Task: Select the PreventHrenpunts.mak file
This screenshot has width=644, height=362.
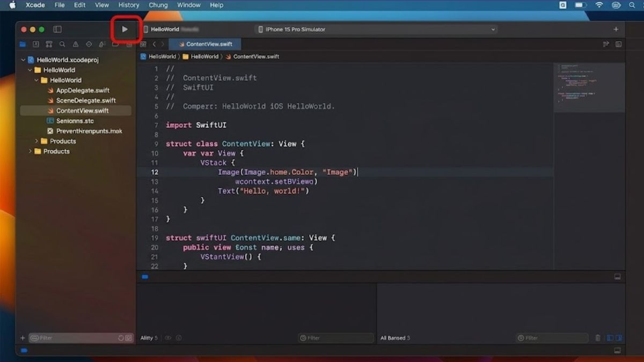Action: 84,131
